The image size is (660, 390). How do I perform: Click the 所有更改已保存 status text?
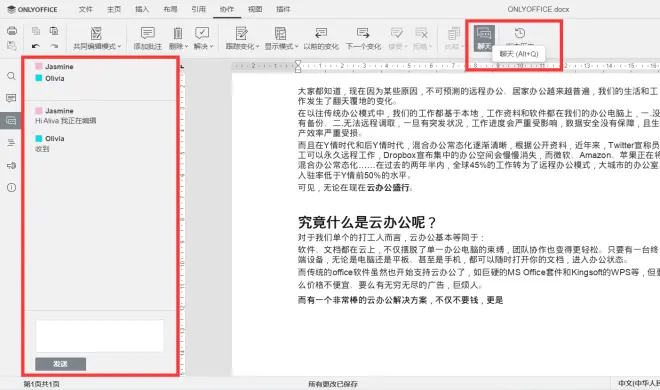point(333,384)
